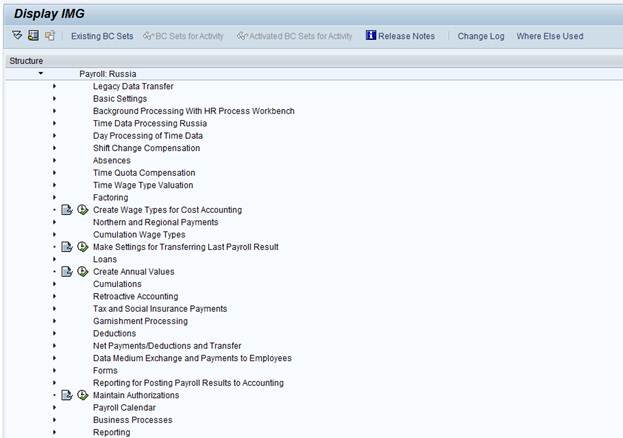This screenshot has height=438, width=623.
Task: Expand the Forms node
Action: tap(54, 370)
